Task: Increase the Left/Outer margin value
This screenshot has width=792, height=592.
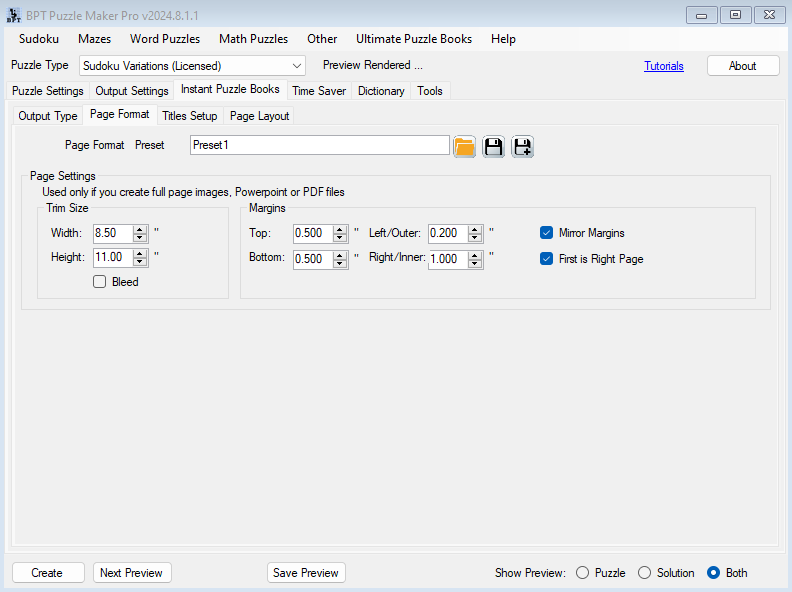Action: [475, 229]
